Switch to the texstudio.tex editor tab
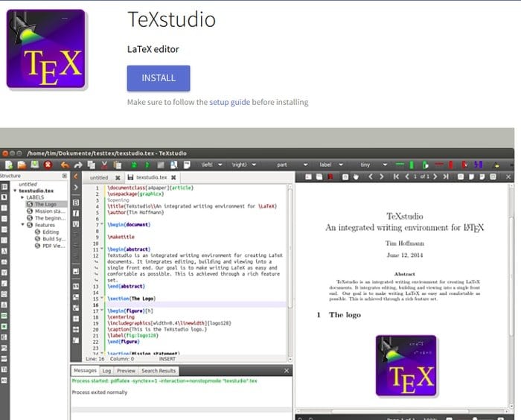 152,177
